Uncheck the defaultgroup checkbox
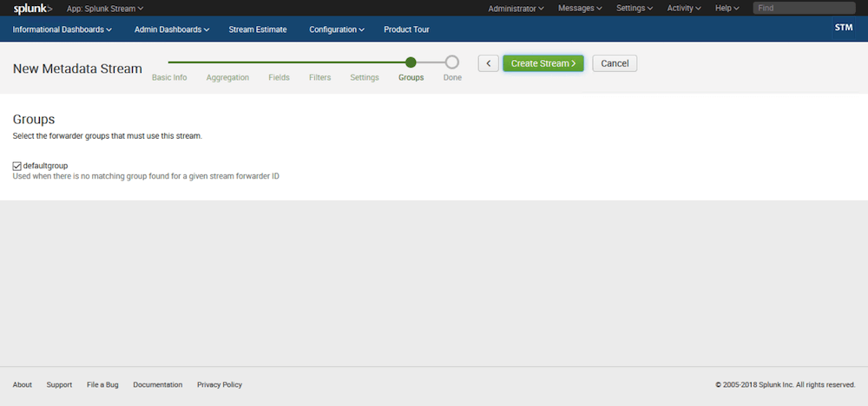 [16, 166]
